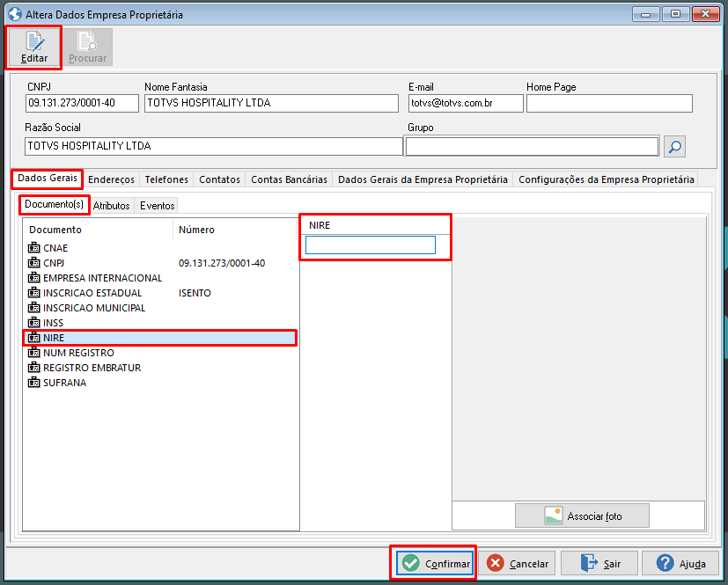The height and width of the screenshot is (585, 728).
Task: Select the INSCRICAO MUNICIPAL label
Action: pos(94,308)
